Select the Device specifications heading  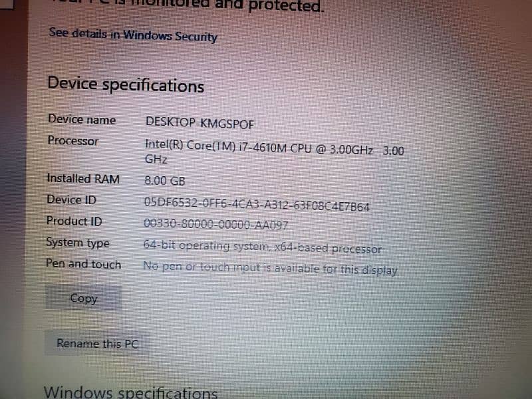pos(126,84)
